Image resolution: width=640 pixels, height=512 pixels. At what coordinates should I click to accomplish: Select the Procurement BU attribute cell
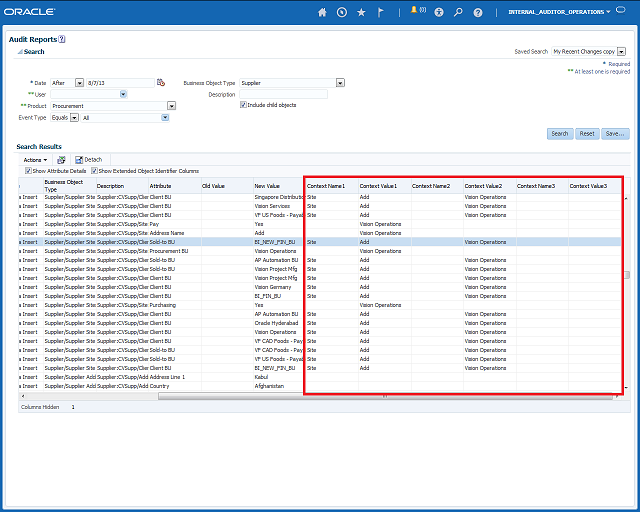(175, 251)
